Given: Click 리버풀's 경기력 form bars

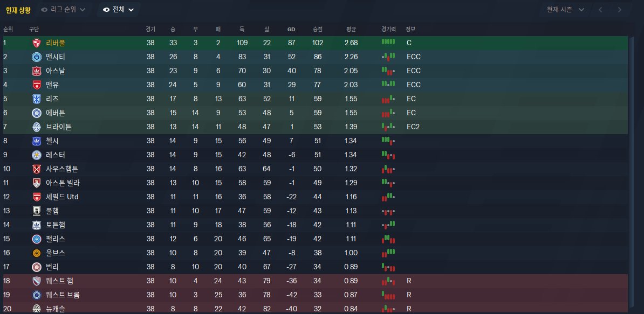Looking at the screenshot, I should coord(388,42).
